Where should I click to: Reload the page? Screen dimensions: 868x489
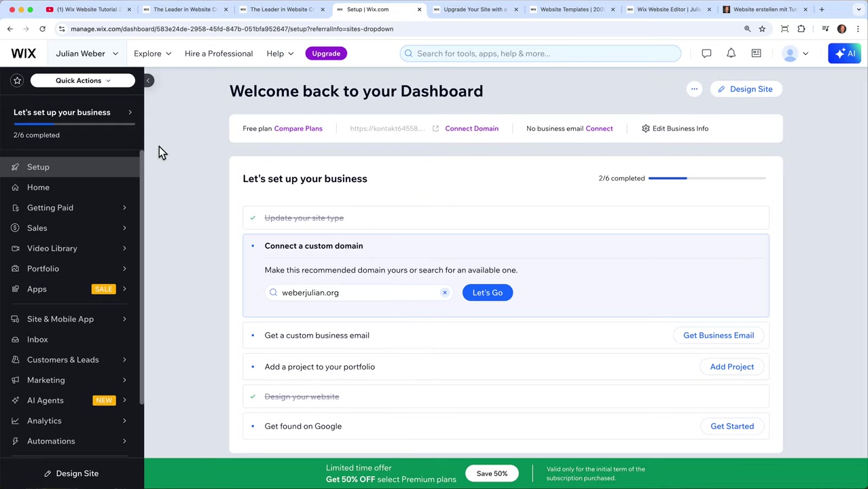[42, 29]
